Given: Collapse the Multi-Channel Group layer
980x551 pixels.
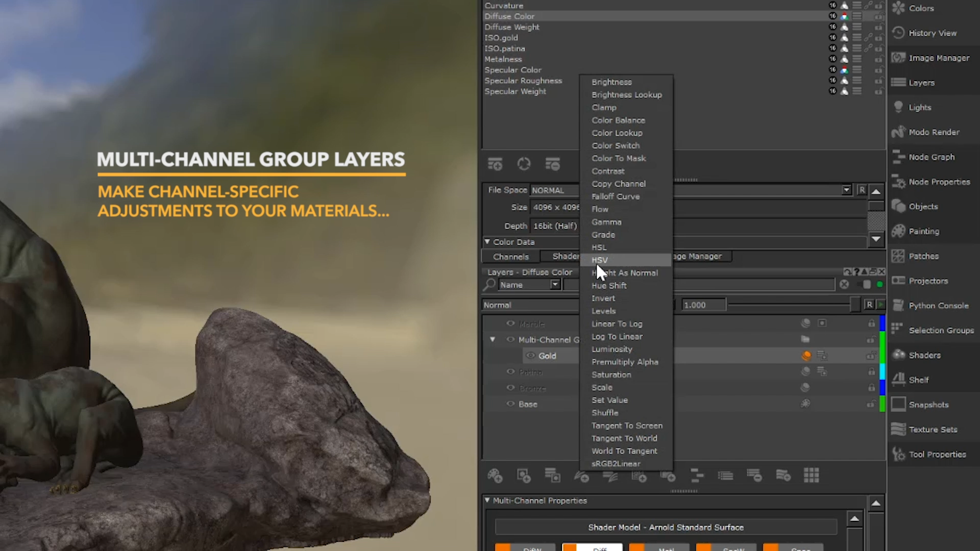Looking at the screenshot, I should (x=493, y=339).
